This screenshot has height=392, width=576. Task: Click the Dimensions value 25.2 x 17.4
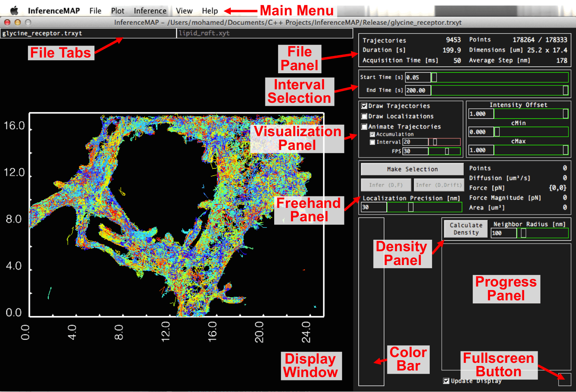(547, 50)
